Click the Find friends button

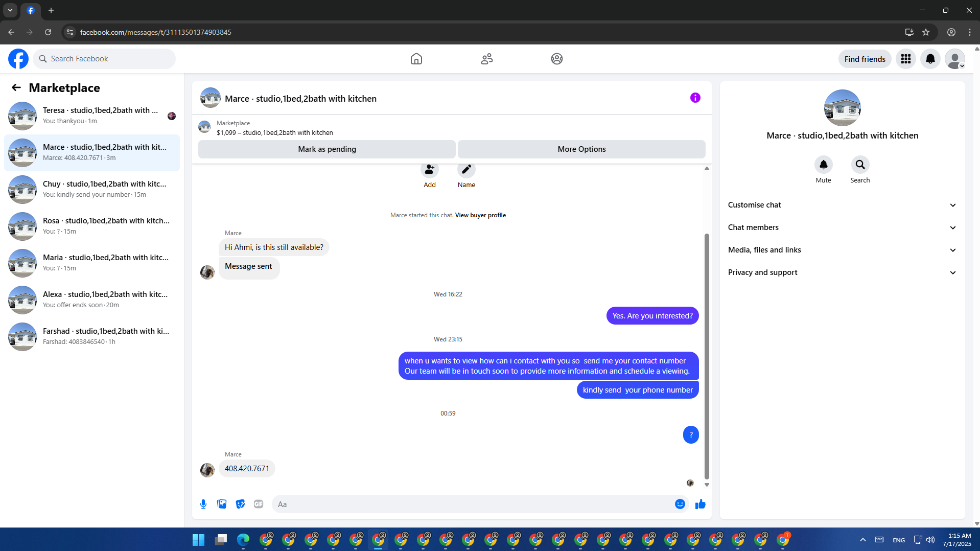tap(865, 59)
